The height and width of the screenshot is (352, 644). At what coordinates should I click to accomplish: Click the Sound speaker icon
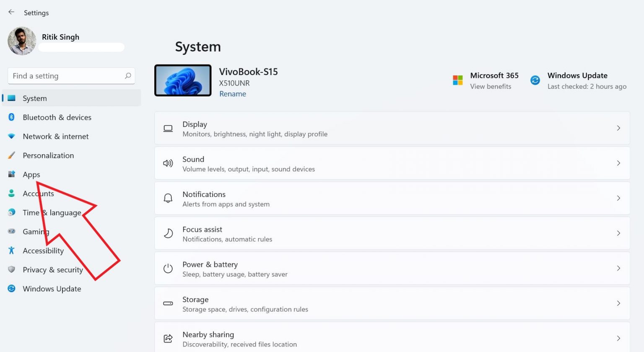pyautogui.click(x=168, y=163)
